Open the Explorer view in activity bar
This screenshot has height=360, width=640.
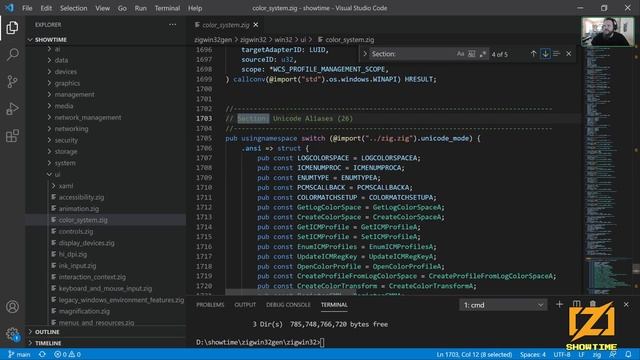pyautogui.click(x=12, y=28)
